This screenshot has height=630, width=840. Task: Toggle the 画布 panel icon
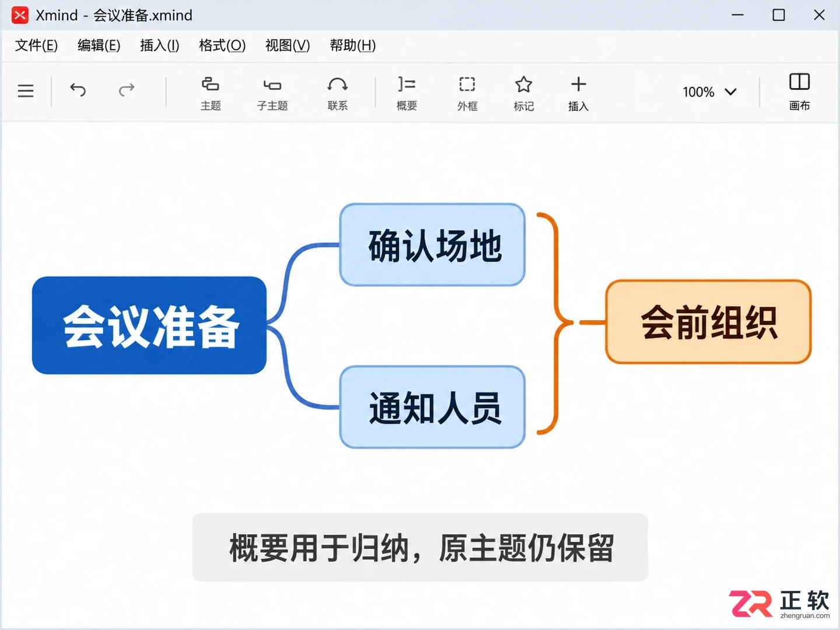(800, 91)
